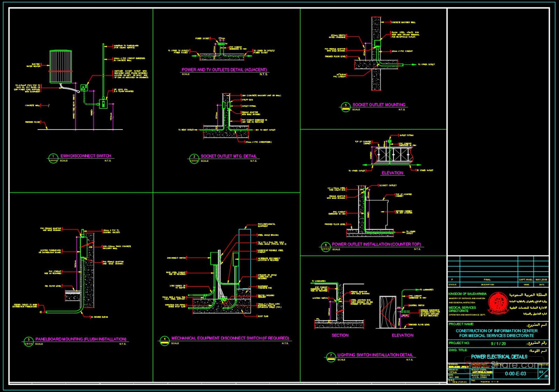Select the "TO NEXT OUTLET" label on the right
Viewport: 559px width, 392px height.
point(268,130)
